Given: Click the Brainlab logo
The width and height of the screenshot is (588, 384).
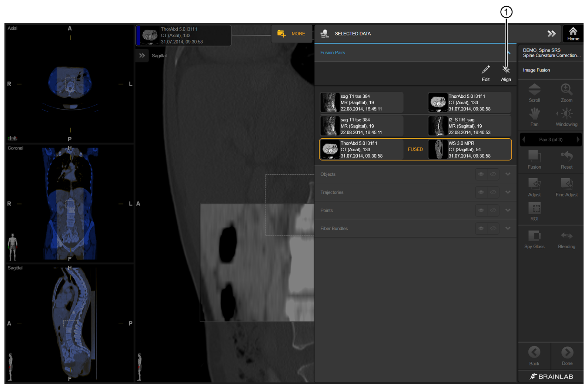Looking at the screenshot, I should (x=551, y=376).
